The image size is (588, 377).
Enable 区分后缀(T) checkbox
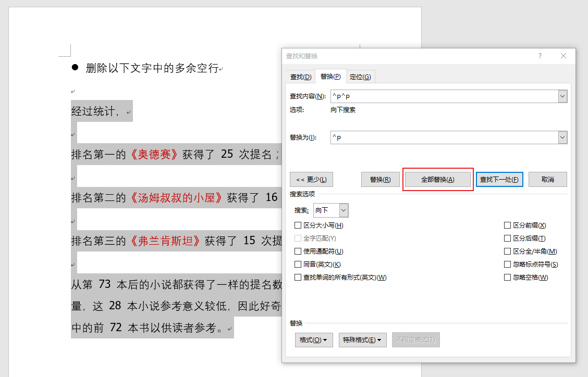(507, 238)
